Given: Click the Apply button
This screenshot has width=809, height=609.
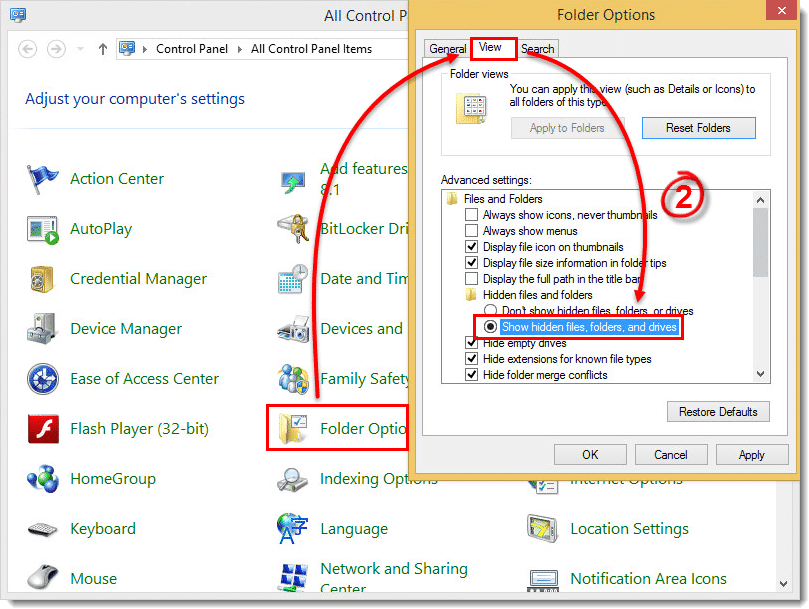Looking at the screenshot, I should point(752,455).
